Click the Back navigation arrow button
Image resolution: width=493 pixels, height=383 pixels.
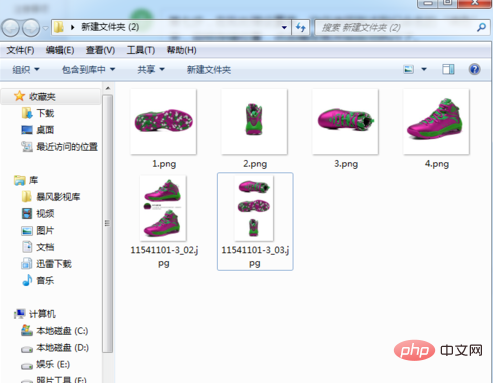(x=11, y=27)
